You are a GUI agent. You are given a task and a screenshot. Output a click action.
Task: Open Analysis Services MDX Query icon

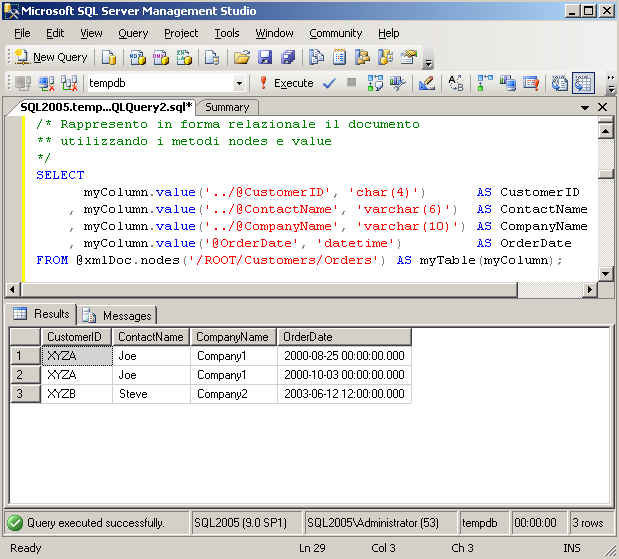(x=138, y=57)
